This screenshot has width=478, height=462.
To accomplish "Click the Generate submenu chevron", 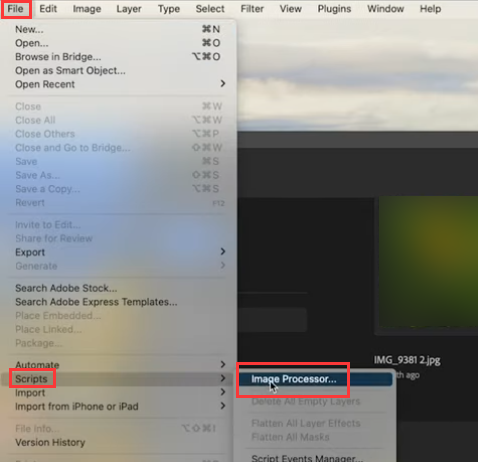I will coord(223,265).
